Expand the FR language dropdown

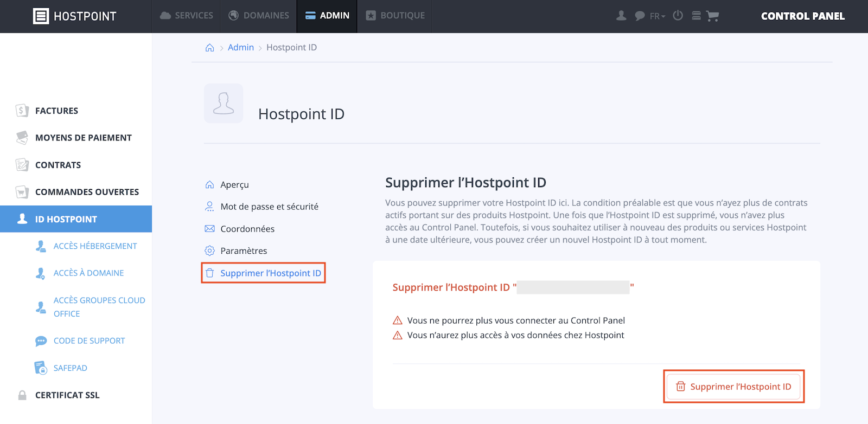[658, 16]
